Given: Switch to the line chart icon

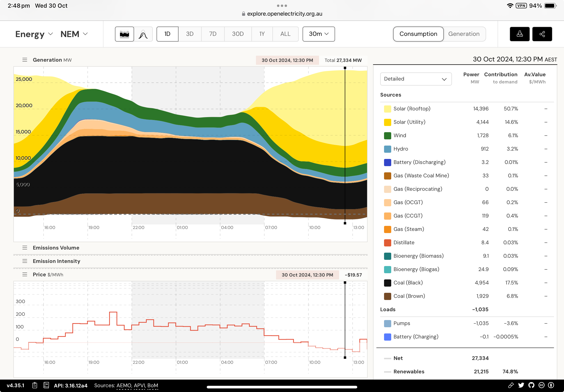Looking at the screenshot, I should click(143, 34).
